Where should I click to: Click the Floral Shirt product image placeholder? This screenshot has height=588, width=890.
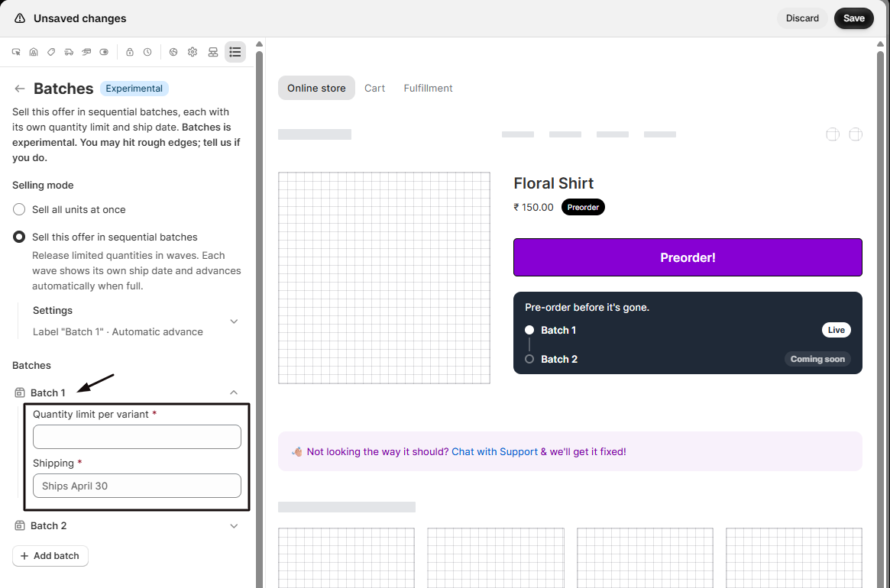click(x=384, y=278)
